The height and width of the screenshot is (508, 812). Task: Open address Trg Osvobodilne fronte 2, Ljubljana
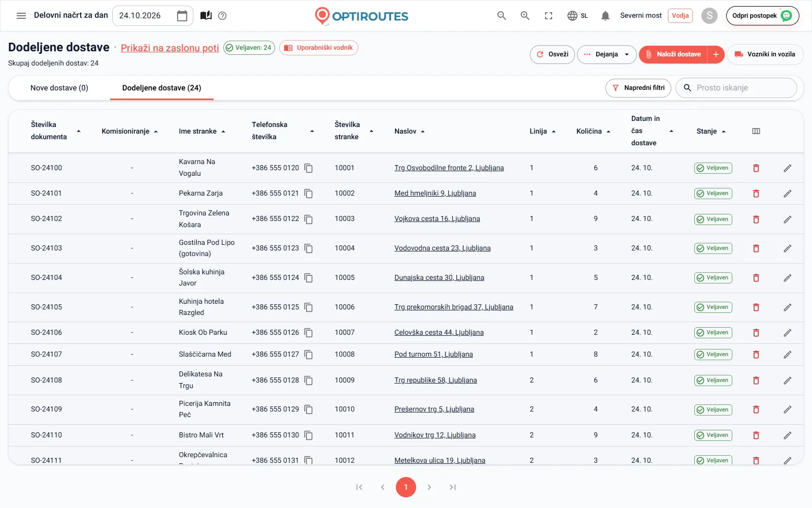tap(449, 168)
